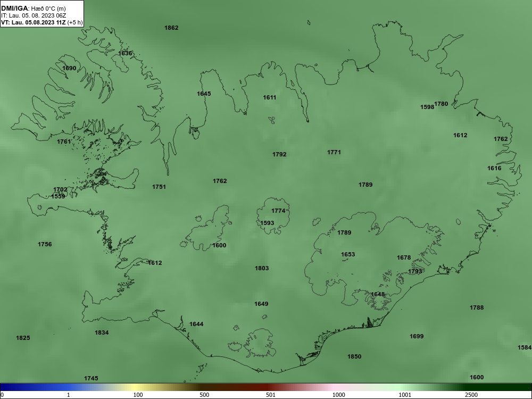Click the 501 label on the color scale
Screen dimensions: 532x399
click(x=271, y=395)
